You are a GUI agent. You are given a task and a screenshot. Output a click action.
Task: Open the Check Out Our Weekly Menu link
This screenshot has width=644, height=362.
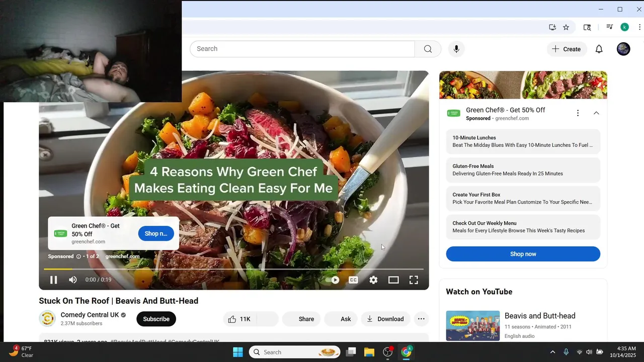[x=523, y=227]
